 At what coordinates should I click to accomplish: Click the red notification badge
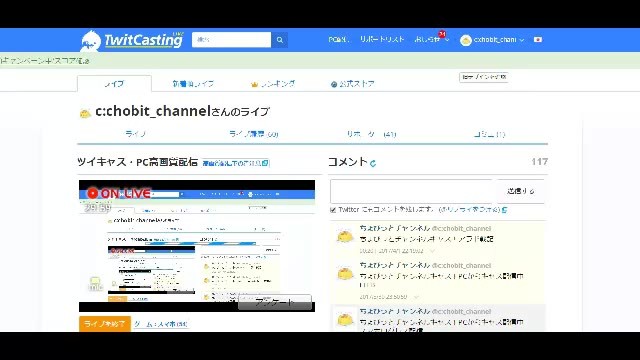click(442, 34)
